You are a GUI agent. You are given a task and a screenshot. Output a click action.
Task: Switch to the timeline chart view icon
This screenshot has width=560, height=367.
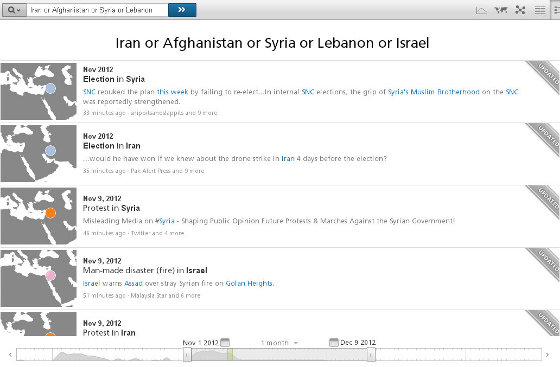point(481,10)
